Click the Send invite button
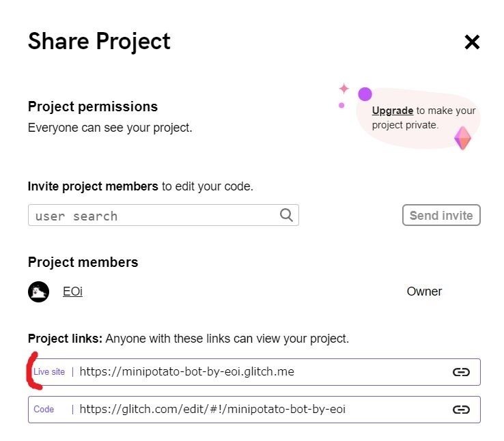This screenshot has height=441, width=504. point(441,215)
